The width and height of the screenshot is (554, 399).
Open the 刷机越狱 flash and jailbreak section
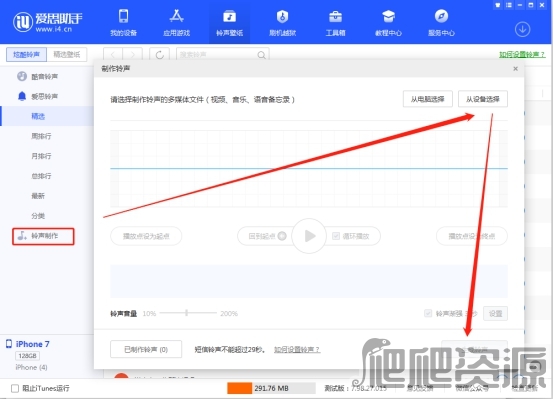click(282, 23)
